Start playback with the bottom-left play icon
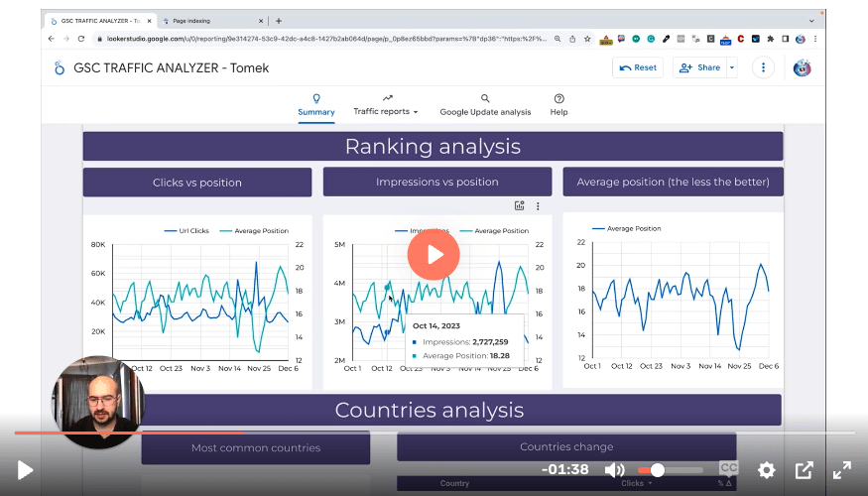The image size is (868, 496). click(25, 470)
